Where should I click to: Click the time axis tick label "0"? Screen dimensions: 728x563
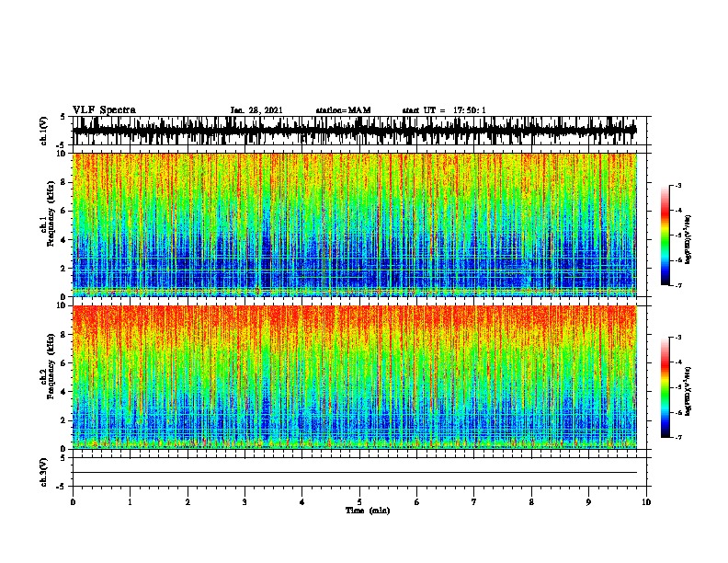pos(73,502)
